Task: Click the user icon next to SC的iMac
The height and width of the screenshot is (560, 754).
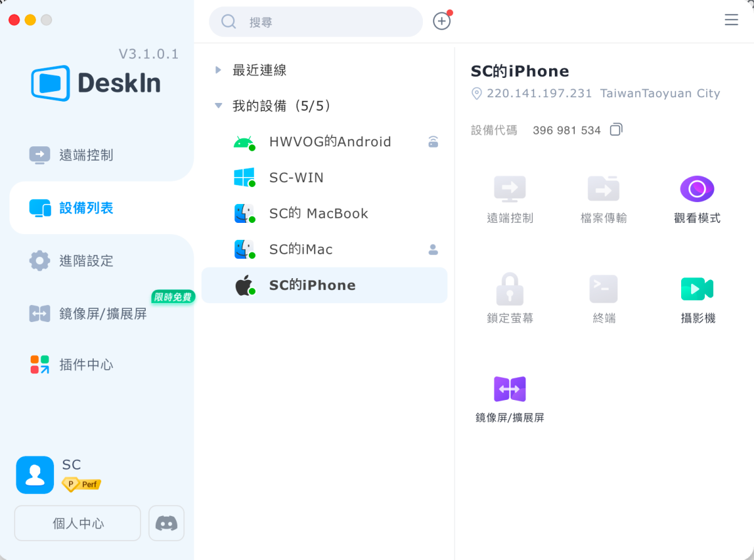Action: (433, 249)
